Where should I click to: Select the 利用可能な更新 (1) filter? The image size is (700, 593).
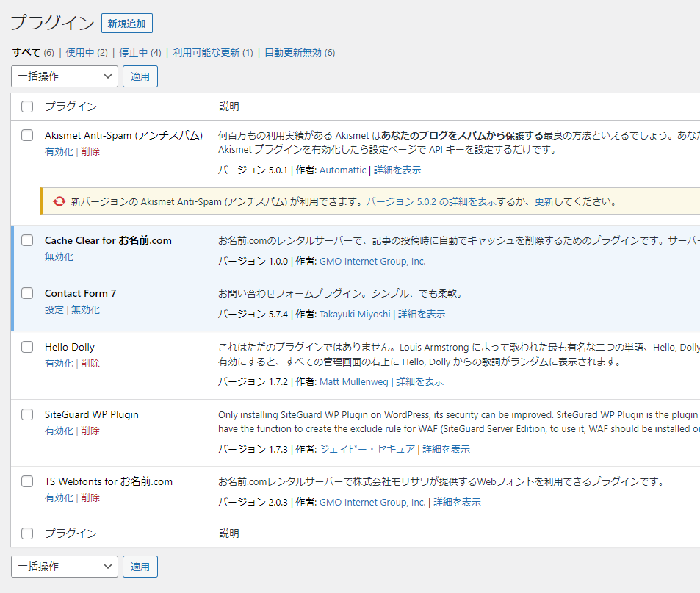tap(213, 53)
